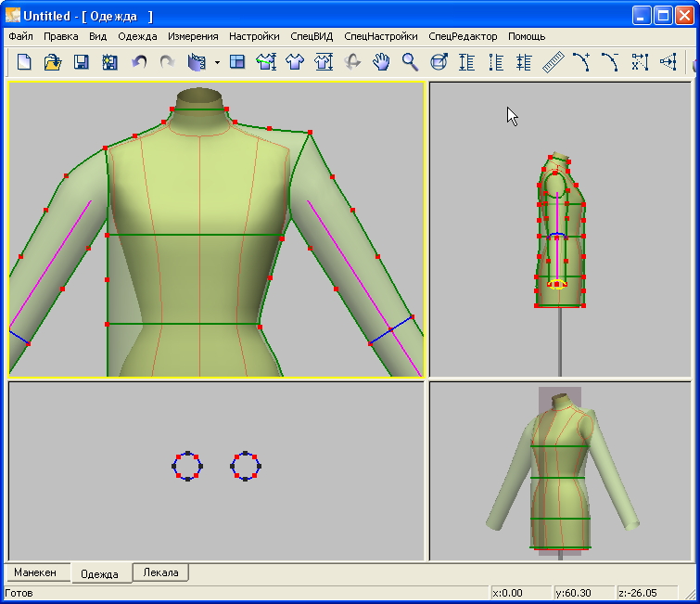The image size is (700, 604).
Task: Open a file with the folder icon
Action: 53,62
